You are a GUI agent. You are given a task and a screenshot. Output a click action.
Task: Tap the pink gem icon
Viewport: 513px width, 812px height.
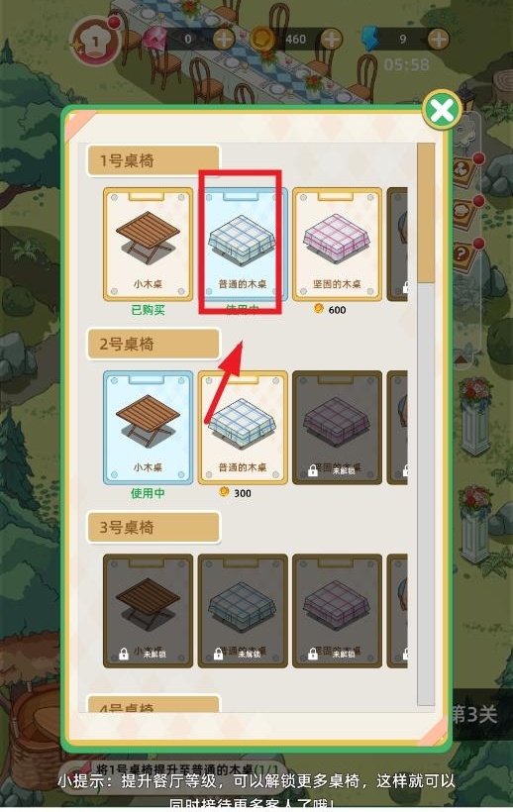(x=154, y=40)
